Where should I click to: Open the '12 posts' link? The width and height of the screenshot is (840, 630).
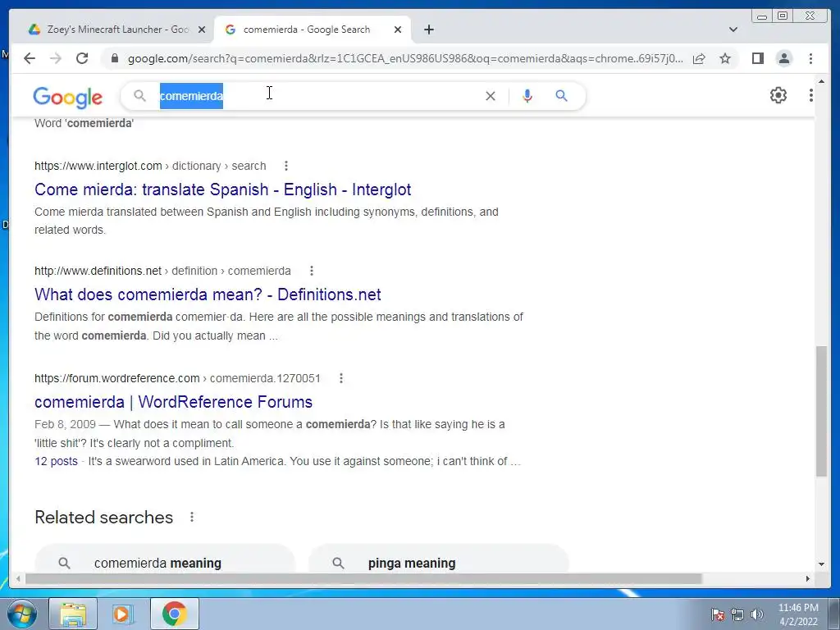coord(56,461)
